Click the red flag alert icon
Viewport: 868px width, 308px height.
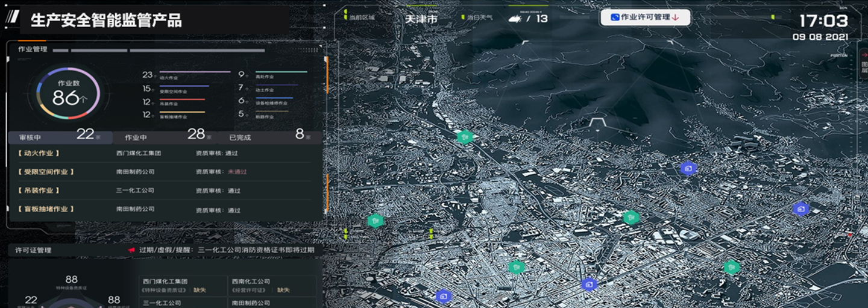(x=131, y=250)
